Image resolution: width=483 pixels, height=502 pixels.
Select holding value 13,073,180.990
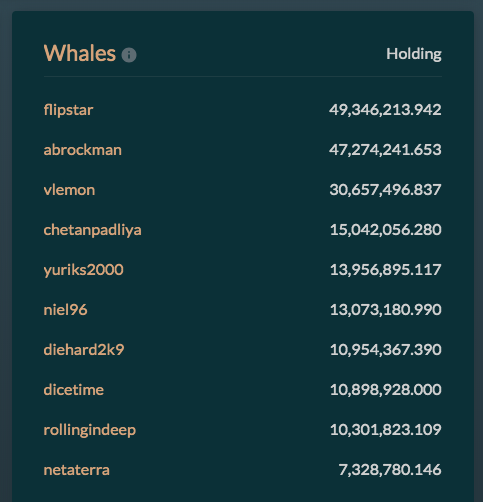(386, 310)
